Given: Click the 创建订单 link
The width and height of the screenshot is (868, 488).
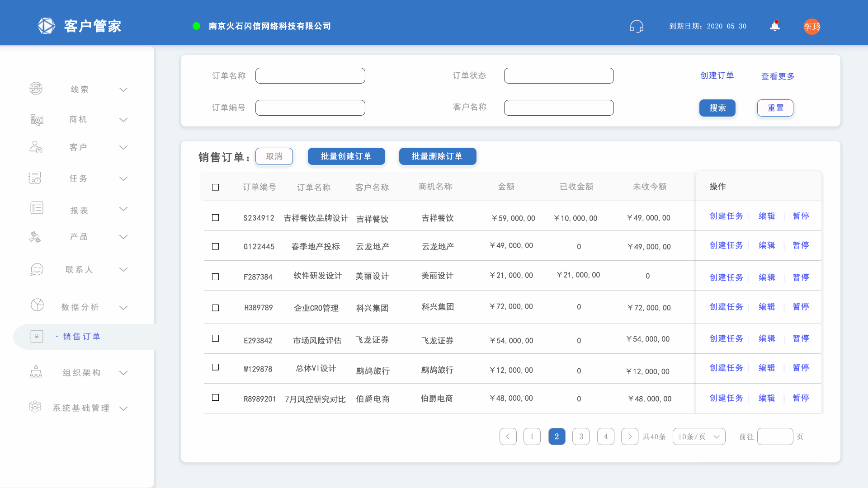Looking at the screenshot, I should point(717,75).
